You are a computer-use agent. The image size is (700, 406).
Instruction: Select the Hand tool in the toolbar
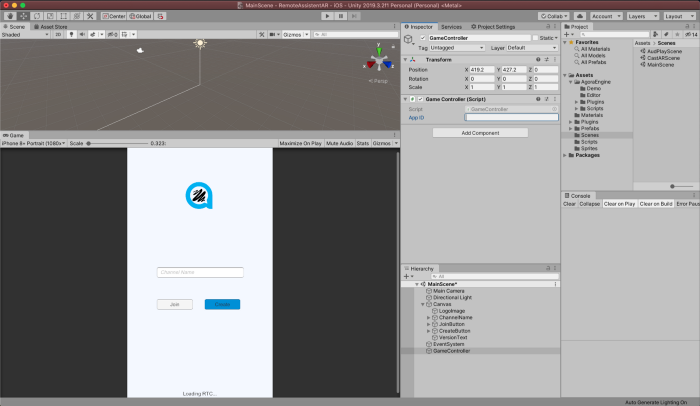click(10, 16)
